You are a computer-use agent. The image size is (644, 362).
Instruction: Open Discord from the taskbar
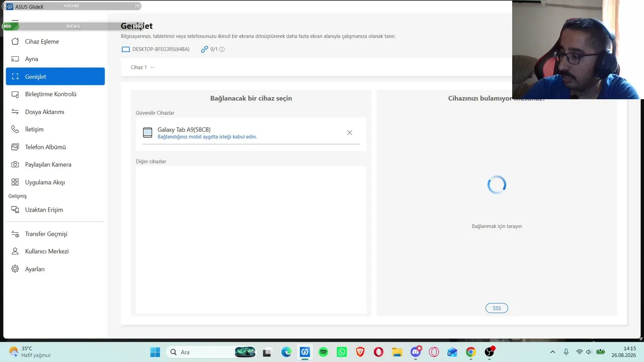click(x=416, y=352)
